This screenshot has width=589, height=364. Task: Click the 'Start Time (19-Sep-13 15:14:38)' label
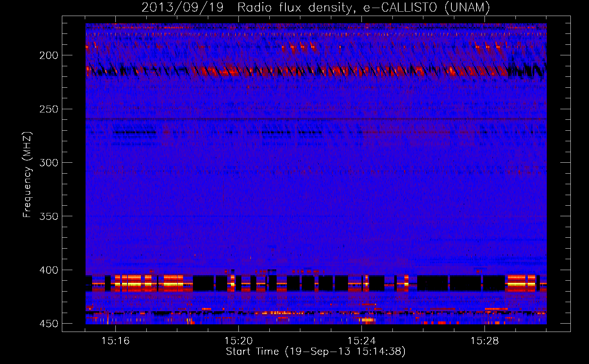(316, 352)
